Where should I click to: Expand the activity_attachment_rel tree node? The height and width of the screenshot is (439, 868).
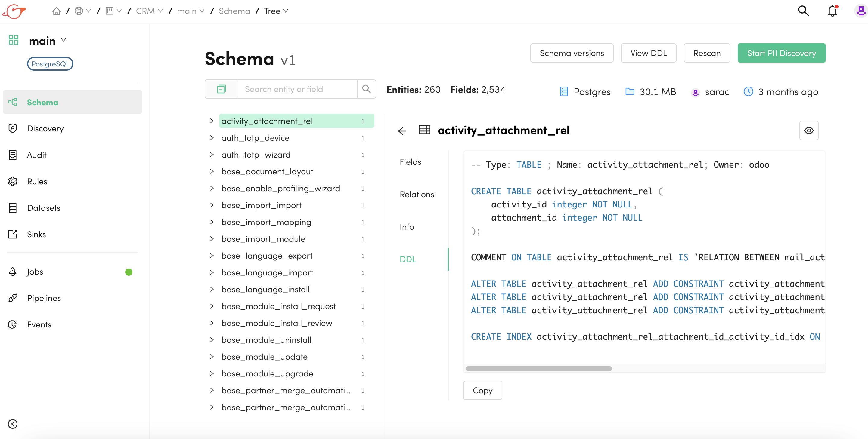[x=212, y=121]
